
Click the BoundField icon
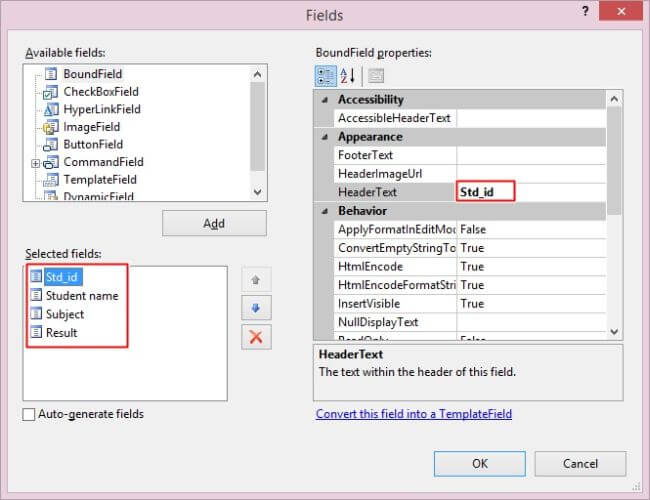(51, 74)
